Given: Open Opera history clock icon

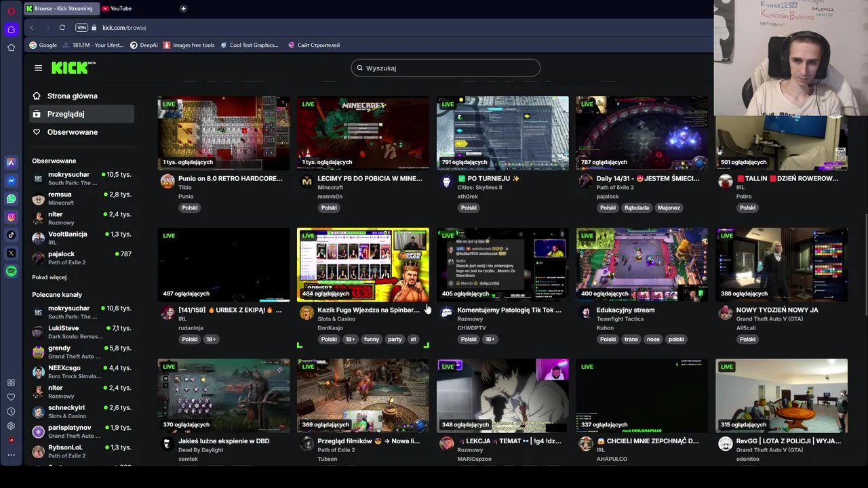Looking at the screenshot, I should 11,411.
